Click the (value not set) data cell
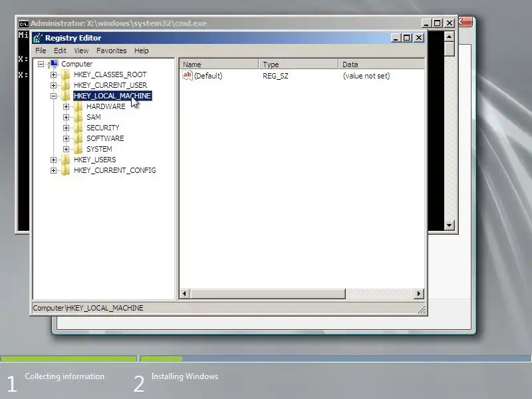 coord(366,76)
